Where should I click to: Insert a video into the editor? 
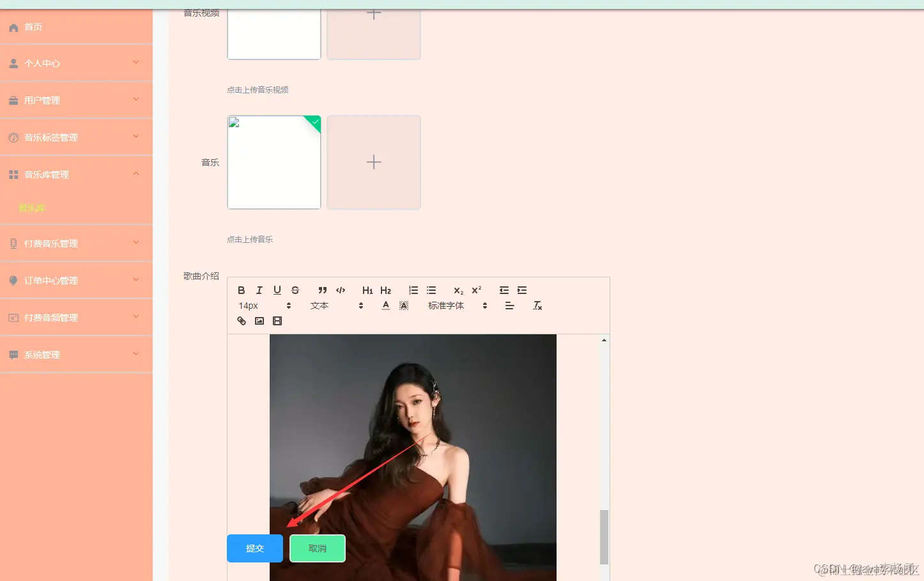(277, 321)
